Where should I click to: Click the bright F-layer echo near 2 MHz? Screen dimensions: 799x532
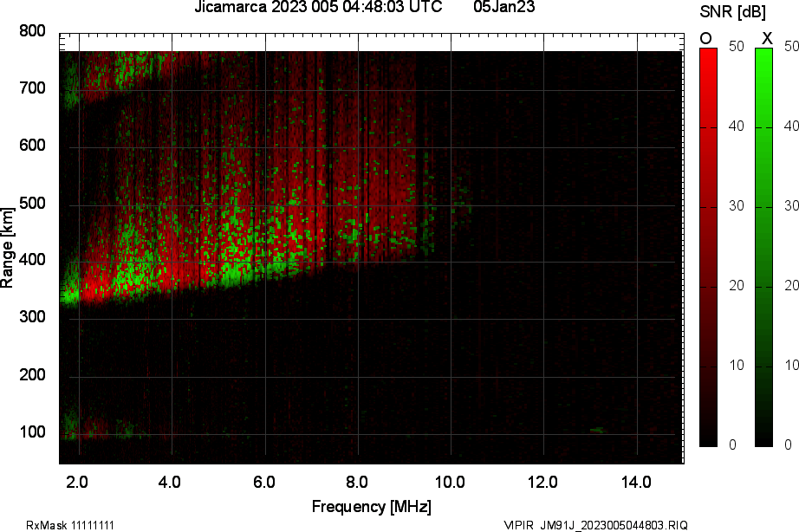click(84, 291)
